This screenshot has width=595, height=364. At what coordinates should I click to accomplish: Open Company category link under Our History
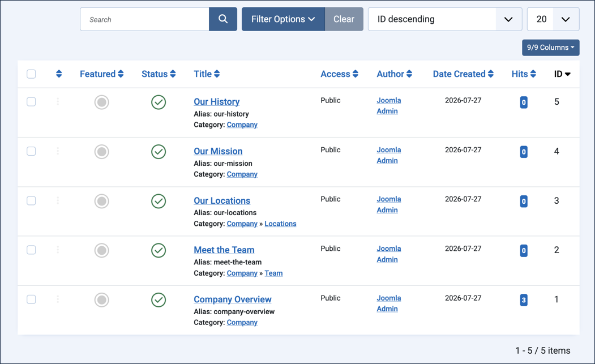coord(242,125)
